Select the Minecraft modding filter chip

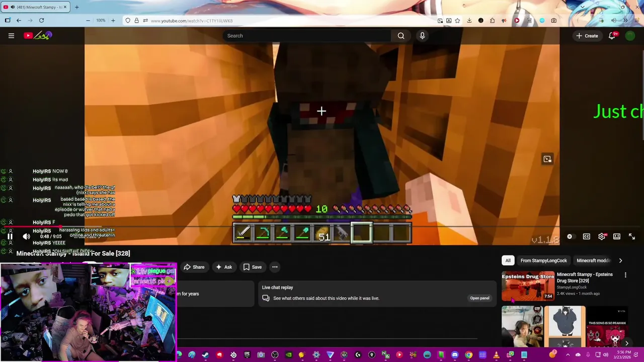593,260
